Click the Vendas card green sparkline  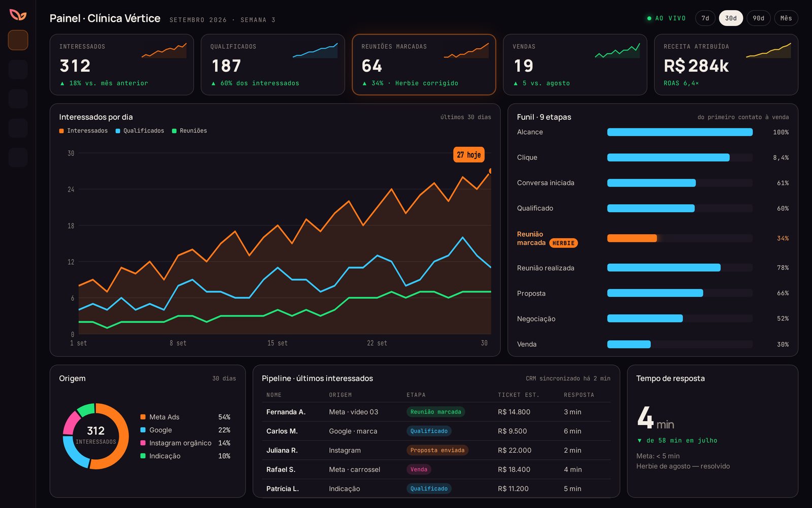coord(618,50)
